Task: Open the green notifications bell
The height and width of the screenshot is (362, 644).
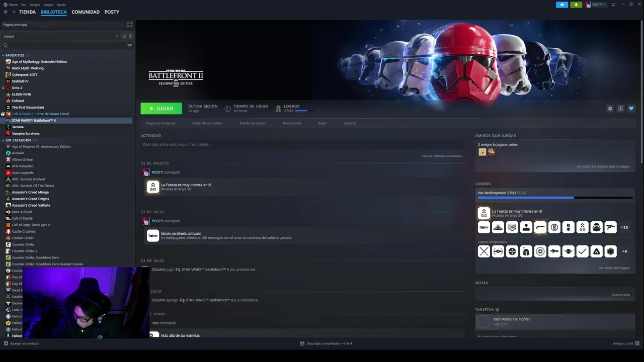Action: pyautogui.click(x=577, y=5)
